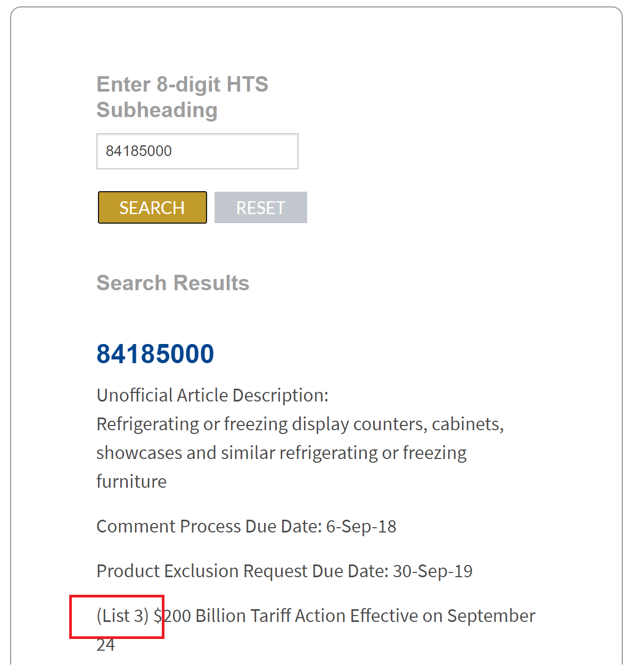
Task: Click the word 'furniture' in the description
Action: pyautogui.click(x=131, y=481)
